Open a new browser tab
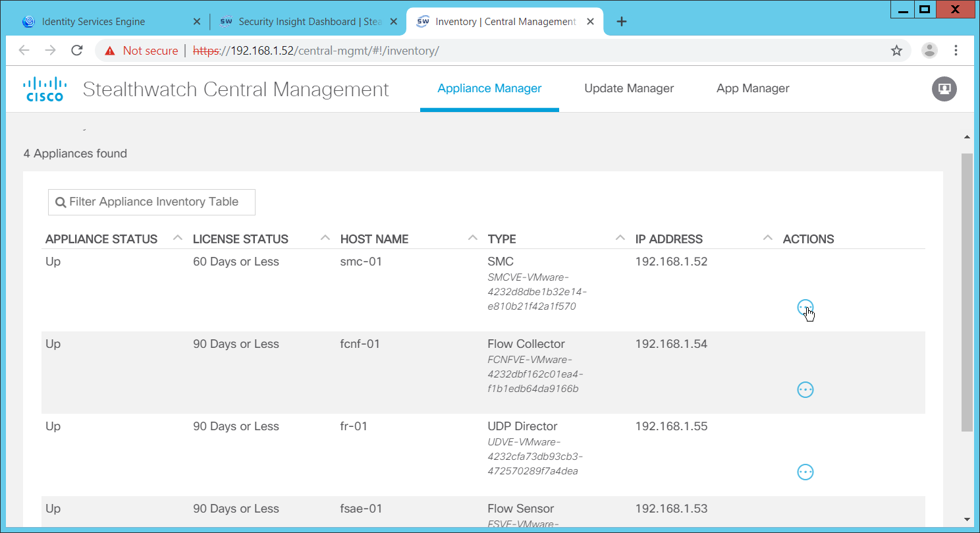980x533 pixels. click(x=621, y=22)
